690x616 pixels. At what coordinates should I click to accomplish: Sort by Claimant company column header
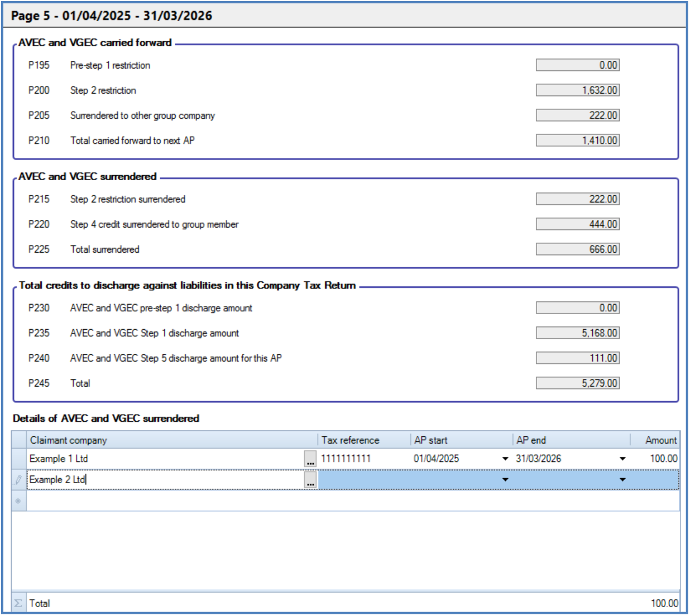pos(172,440)
